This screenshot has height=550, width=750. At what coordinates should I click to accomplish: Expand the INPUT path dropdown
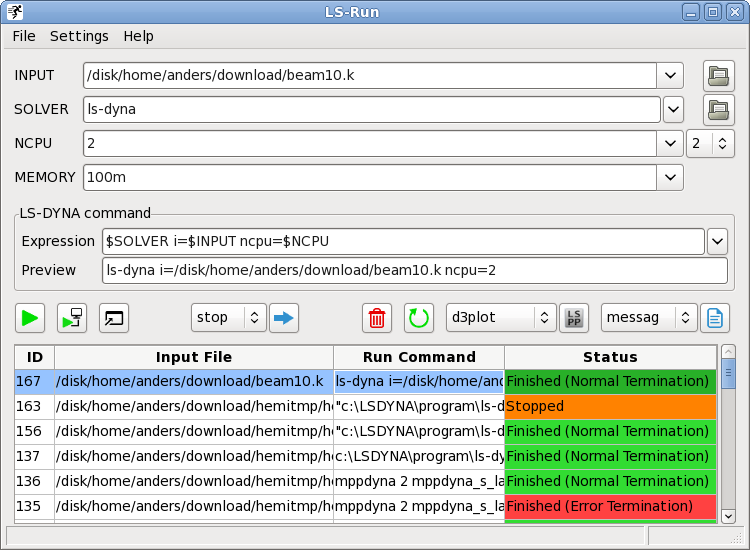pyautogui.click(x=670, y=76)
